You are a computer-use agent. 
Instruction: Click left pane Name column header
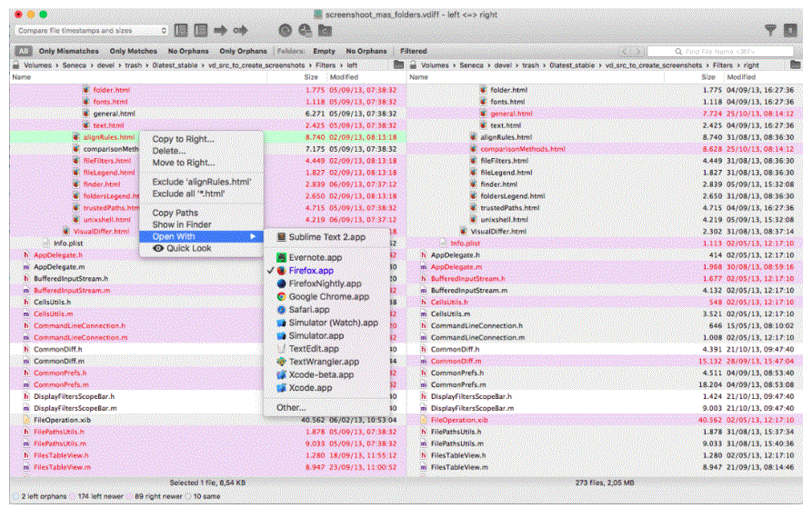tap(138, 77)
